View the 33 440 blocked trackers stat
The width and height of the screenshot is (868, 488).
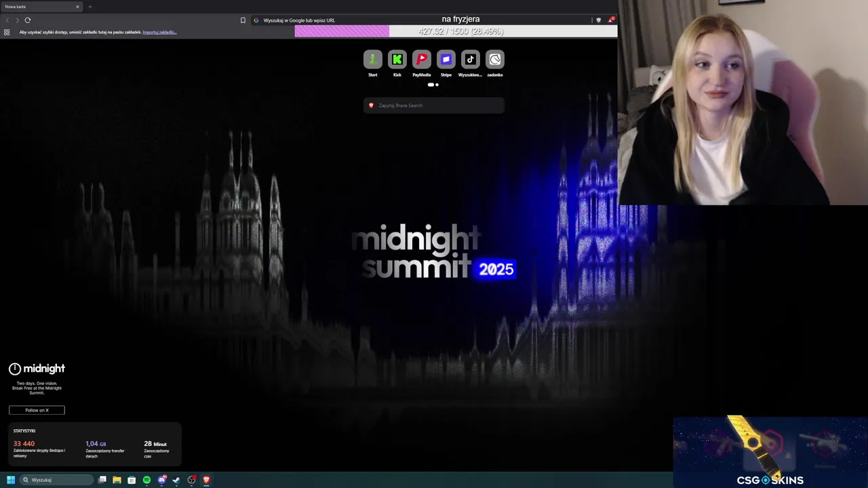tap(39, 449)
